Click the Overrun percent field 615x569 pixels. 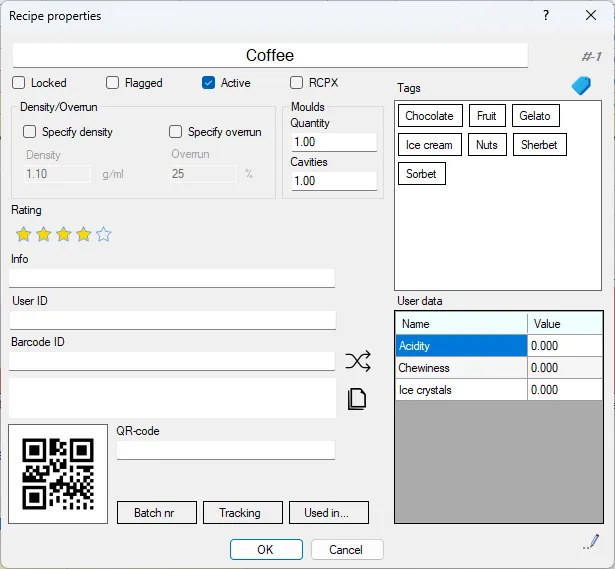(203, 174)
